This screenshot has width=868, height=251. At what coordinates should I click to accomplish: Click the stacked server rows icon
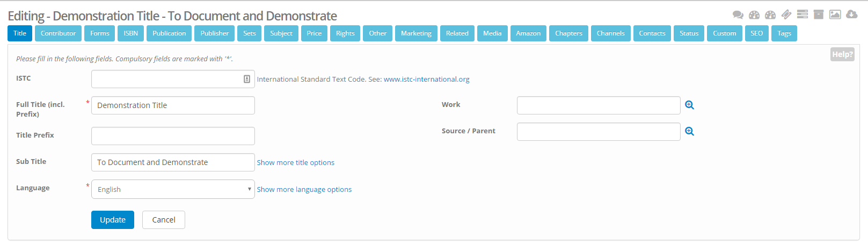[803, 15]
